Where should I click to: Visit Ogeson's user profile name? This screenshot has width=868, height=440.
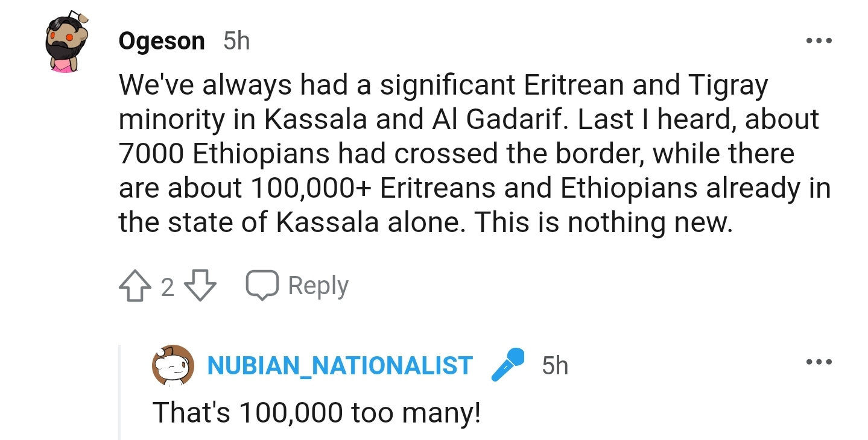coord(162,41)
